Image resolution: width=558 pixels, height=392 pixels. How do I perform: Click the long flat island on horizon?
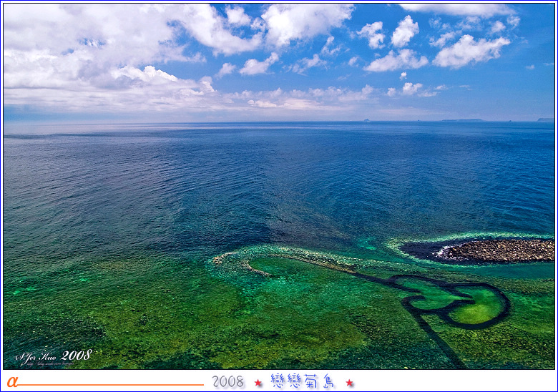462,119
